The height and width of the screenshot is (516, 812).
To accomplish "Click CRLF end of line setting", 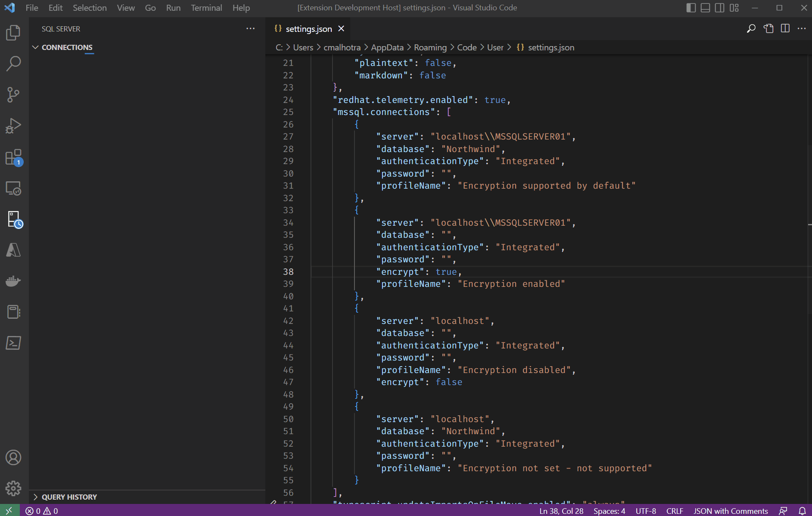I will point(675,511).
